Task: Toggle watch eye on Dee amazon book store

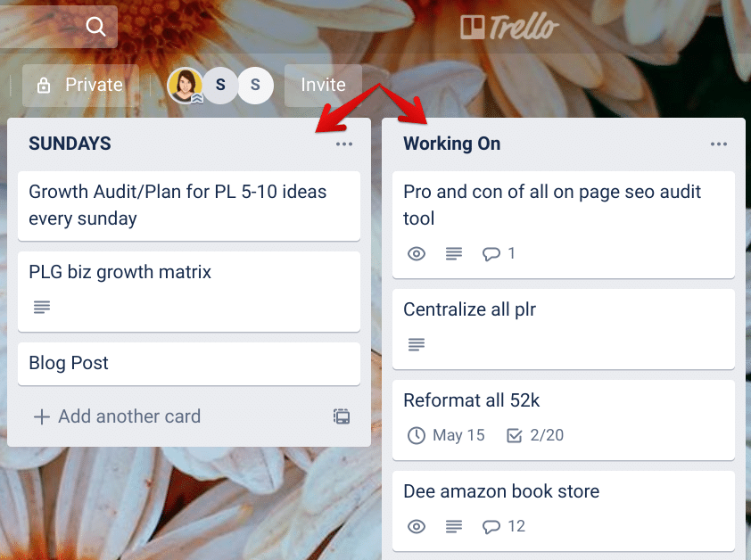Action: pyautogui.click(x=417, y=526)
